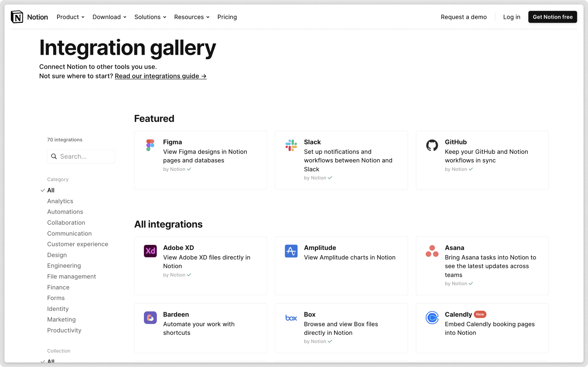Open the Figma integration card icon
The width and height of the screenshot is (588, 367).
pos(150,145)
